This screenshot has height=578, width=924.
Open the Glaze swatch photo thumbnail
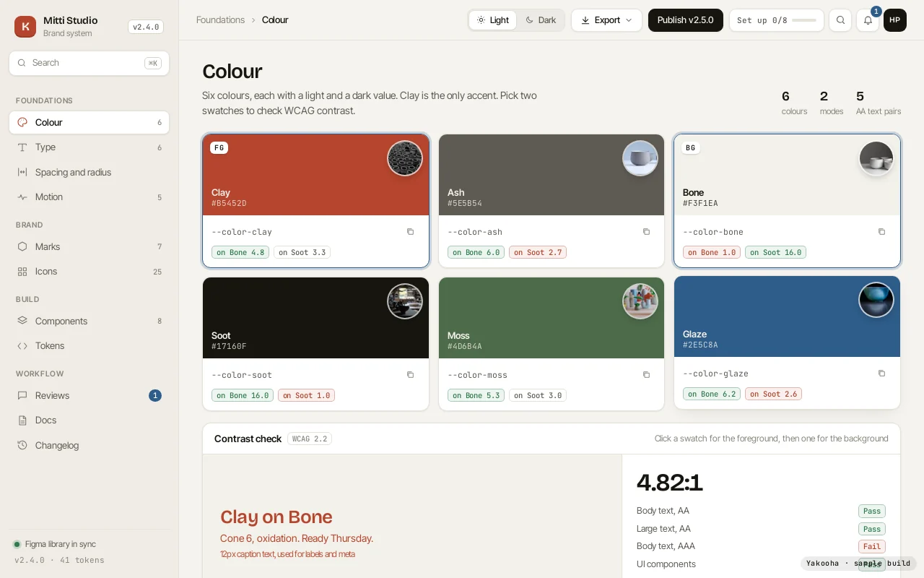(x=876, y=300)
